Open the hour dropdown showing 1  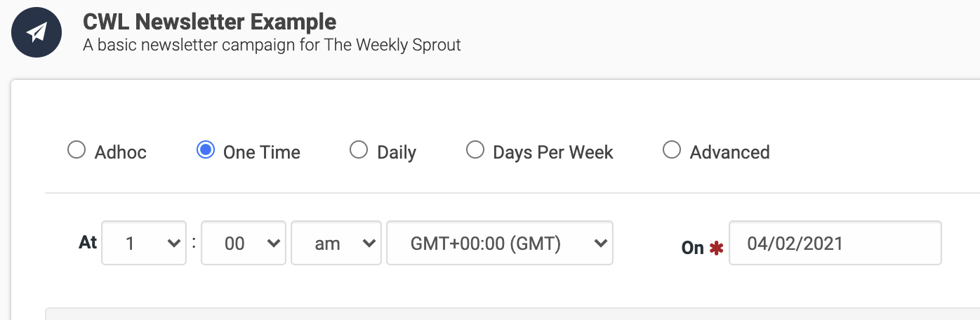[x=144, y=243]
